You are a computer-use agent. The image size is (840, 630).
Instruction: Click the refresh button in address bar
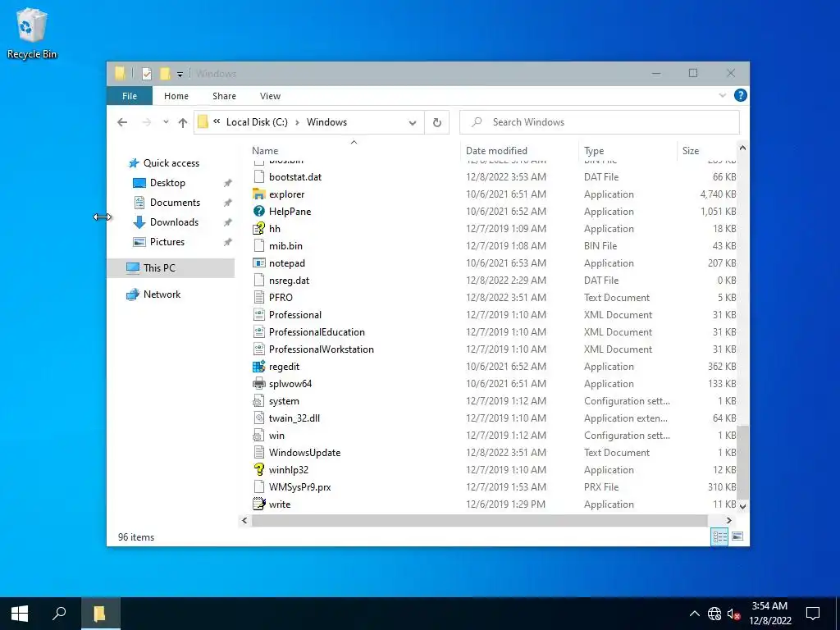pyautogui.click(x=436, y=123)
